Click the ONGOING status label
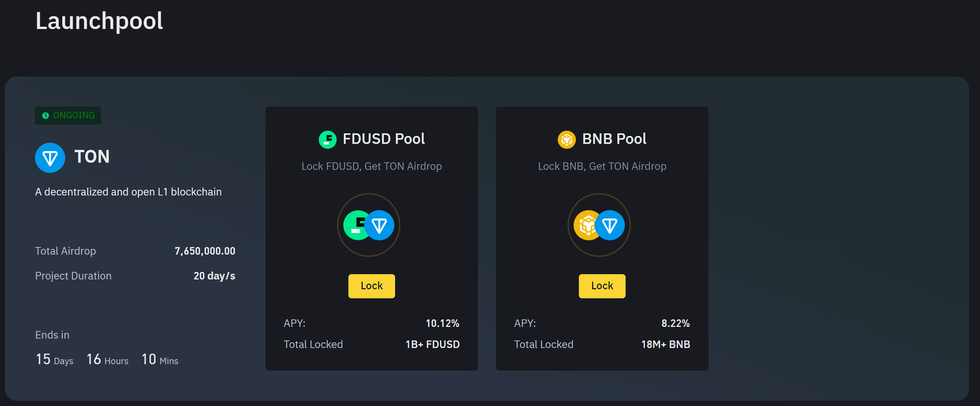Image resolution: width=980 pixels, height=406 pixels. click(x=74, y=115)
